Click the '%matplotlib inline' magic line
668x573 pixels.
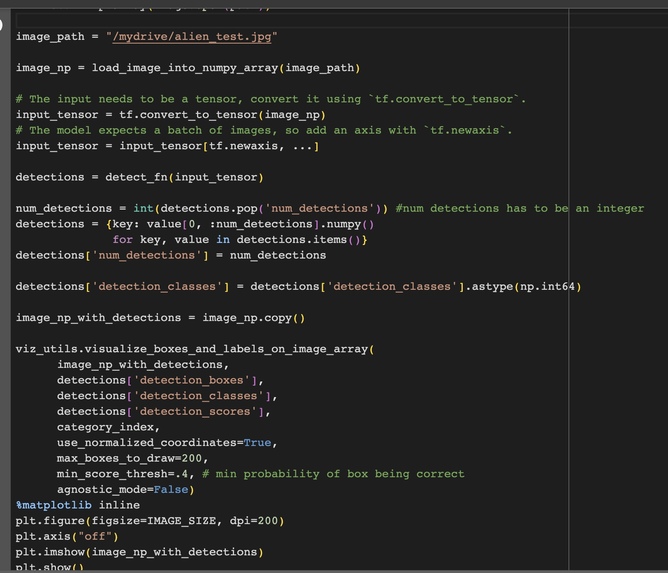[78, 505]
